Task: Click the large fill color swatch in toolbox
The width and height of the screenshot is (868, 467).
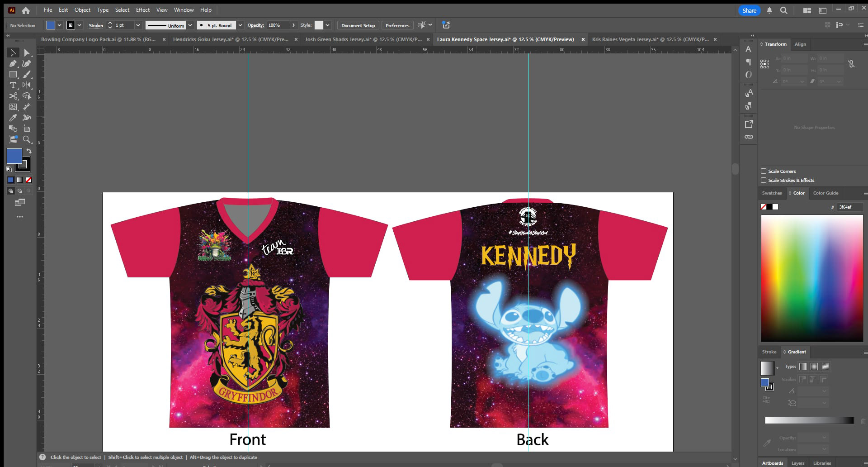Action: tap(14, 156)
